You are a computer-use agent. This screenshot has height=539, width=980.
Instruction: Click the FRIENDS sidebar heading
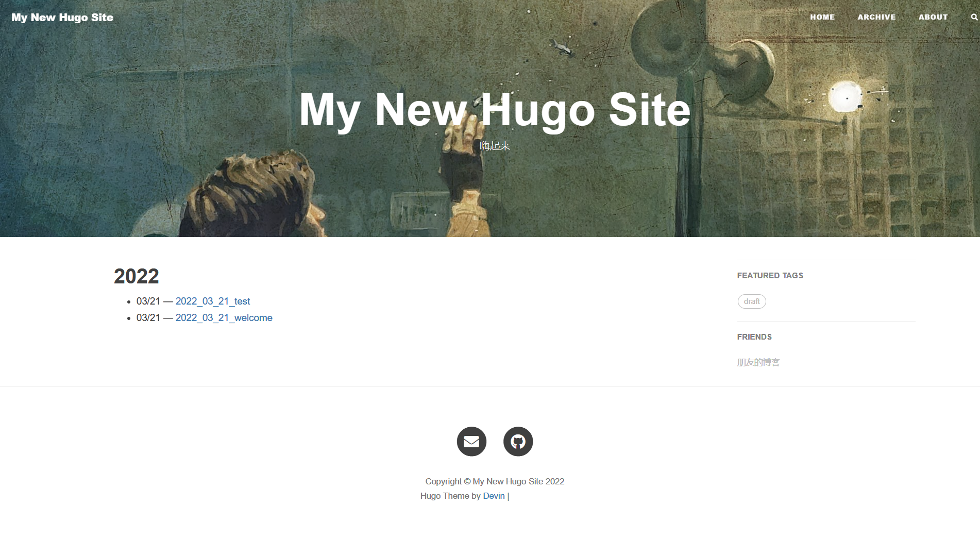754,337
